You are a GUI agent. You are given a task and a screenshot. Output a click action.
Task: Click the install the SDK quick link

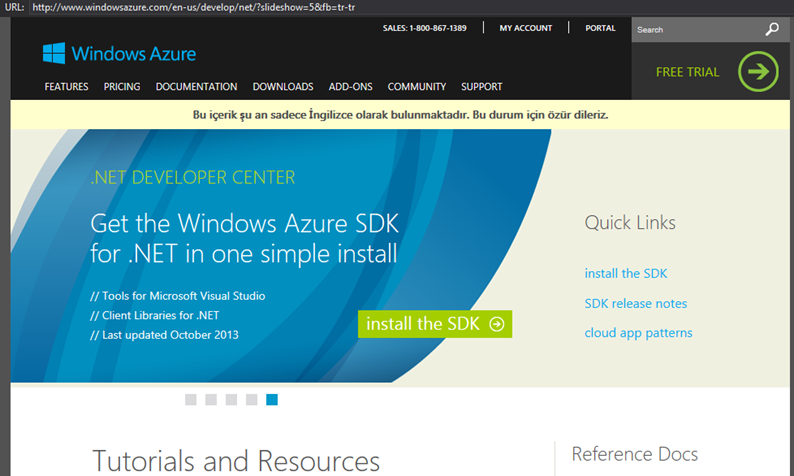tap(626, 273)
